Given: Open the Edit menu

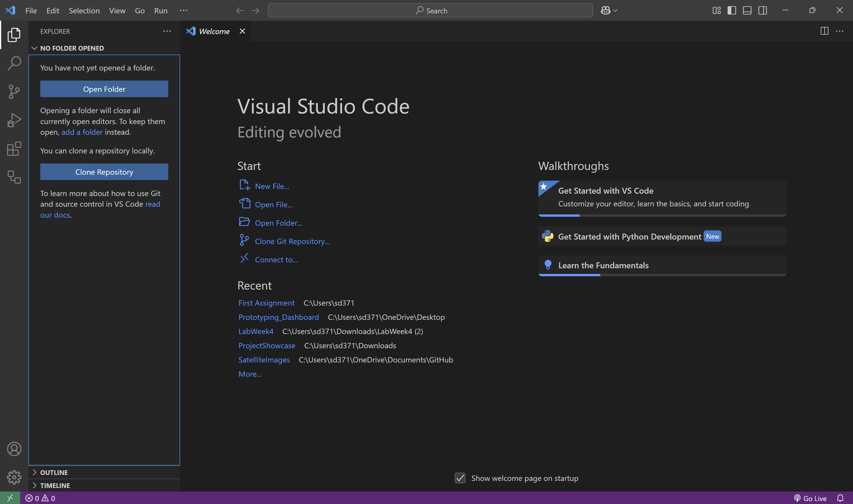Looking at the screenshot, I should [x=53, y=11].
